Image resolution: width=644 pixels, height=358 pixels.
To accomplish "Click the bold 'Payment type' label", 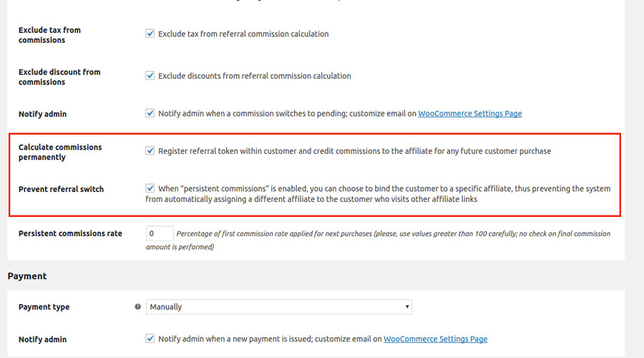I will [x=44, y=307].
